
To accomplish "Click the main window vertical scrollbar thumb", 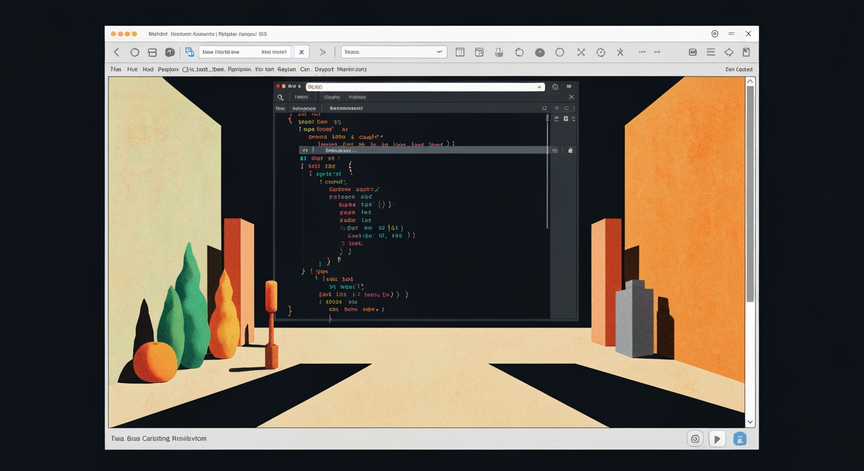I will coord(750,194).
